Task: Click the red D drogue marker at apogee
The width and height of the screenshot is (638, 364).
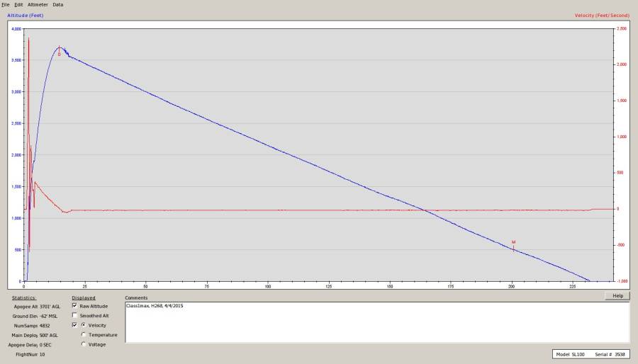Action: click(x=59, y=54)
